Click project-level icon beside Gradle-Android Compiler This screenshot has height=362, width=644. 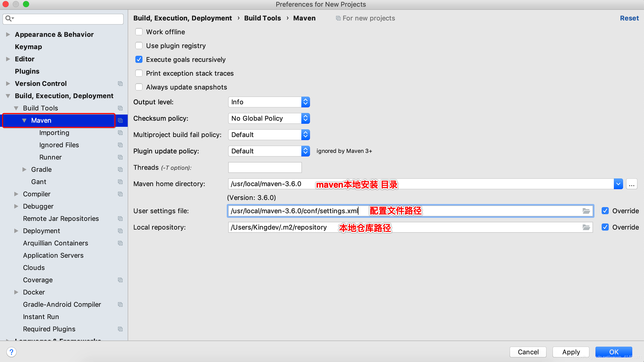(x=120, y=304)
